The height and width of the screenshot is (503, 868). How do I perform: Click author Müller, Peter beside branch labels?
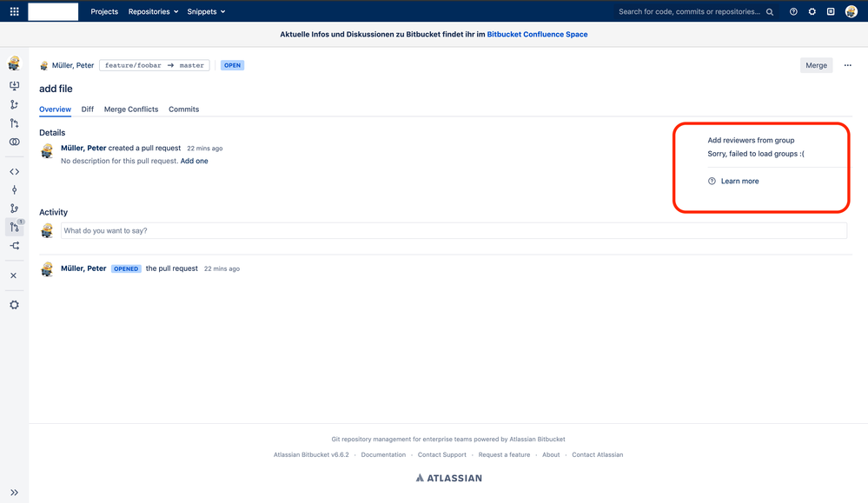click(x=72, y=65)
